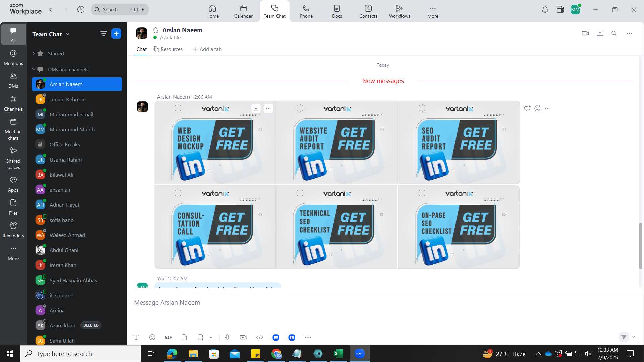Open More in the left rail
The height and width of the screenshot is (362, 644).
click(13, 253)
